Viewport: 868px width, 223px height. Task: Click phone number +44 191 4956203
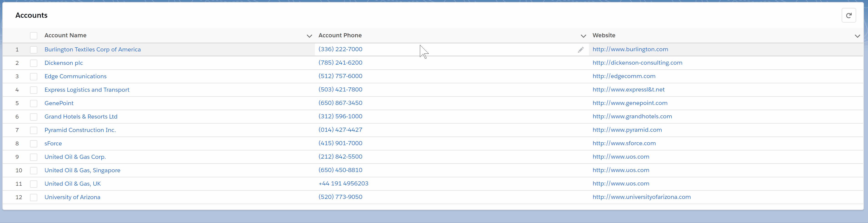(x=343, y=184)
